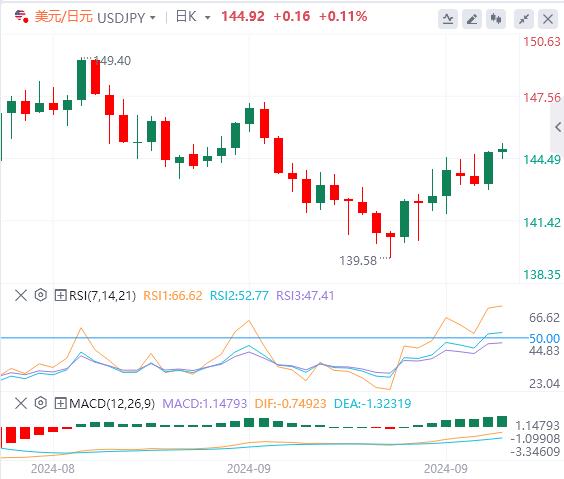Viewport: 564px width, 479px height.
Task: Click the USD/JPY currency flag icon
Action: (21, 17)
